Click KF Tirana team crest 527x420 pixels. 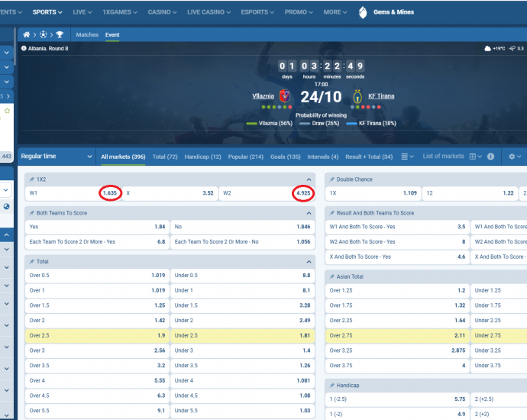tap(357, 96)
